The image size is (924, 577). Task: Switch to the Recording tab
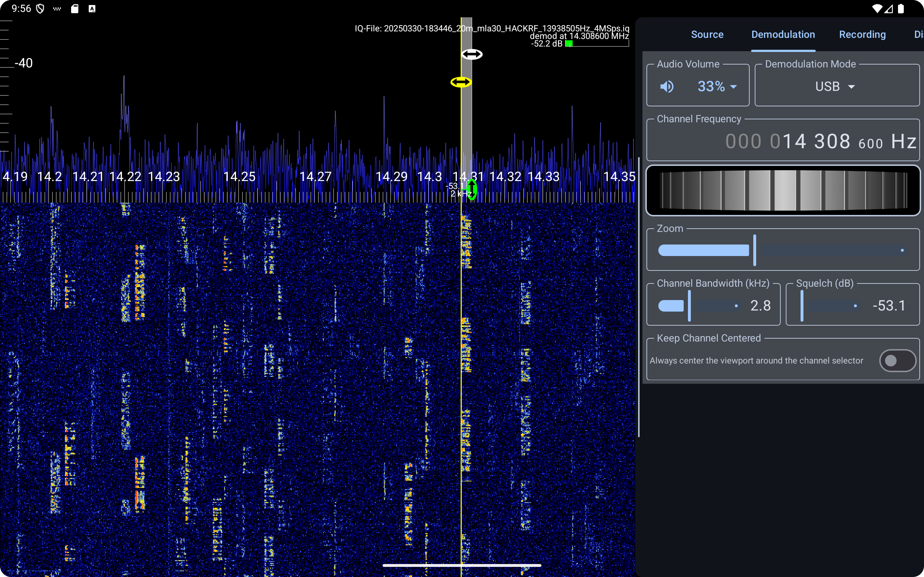[x=862, y=34]
